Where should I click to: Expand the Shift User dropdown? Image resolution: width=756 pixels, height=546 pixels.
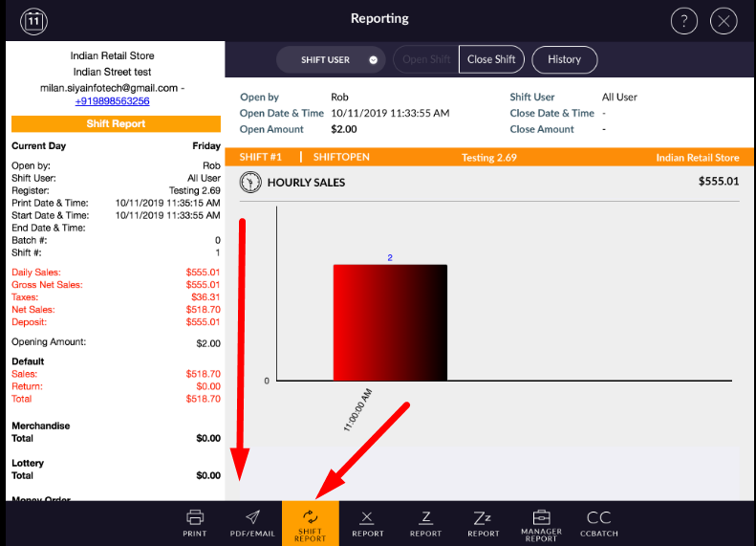click(x=331, y=59)
